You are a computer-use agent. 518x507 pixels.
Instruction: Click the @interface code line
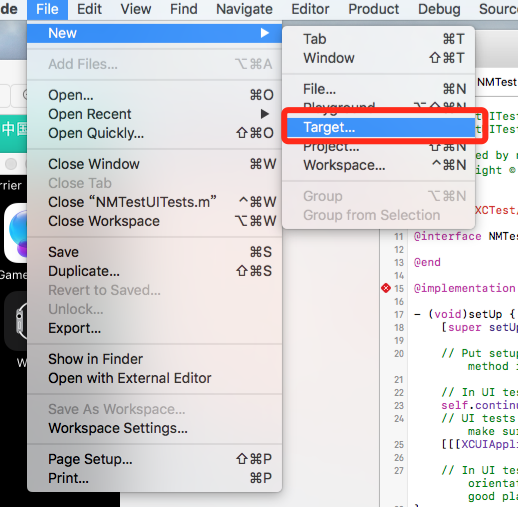pos(466,236)
